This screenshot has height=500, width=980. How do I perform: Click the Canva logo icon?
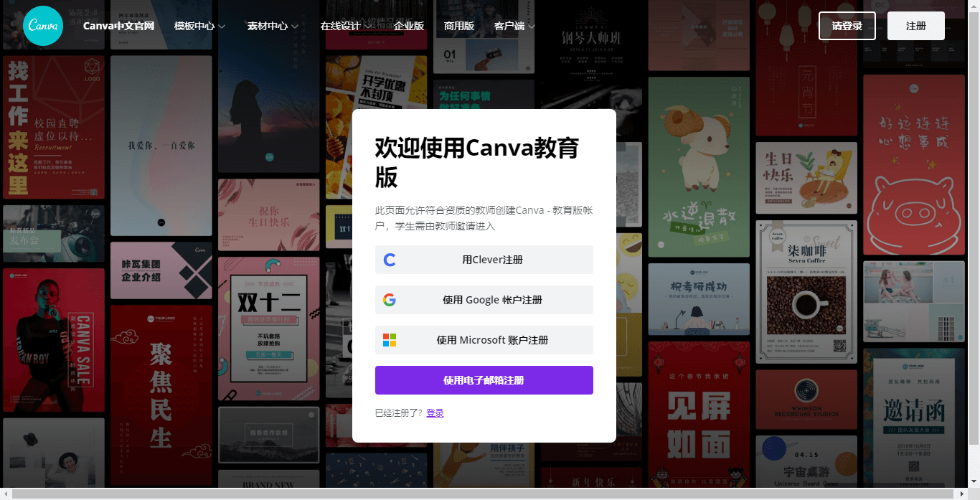coord(42,26)
